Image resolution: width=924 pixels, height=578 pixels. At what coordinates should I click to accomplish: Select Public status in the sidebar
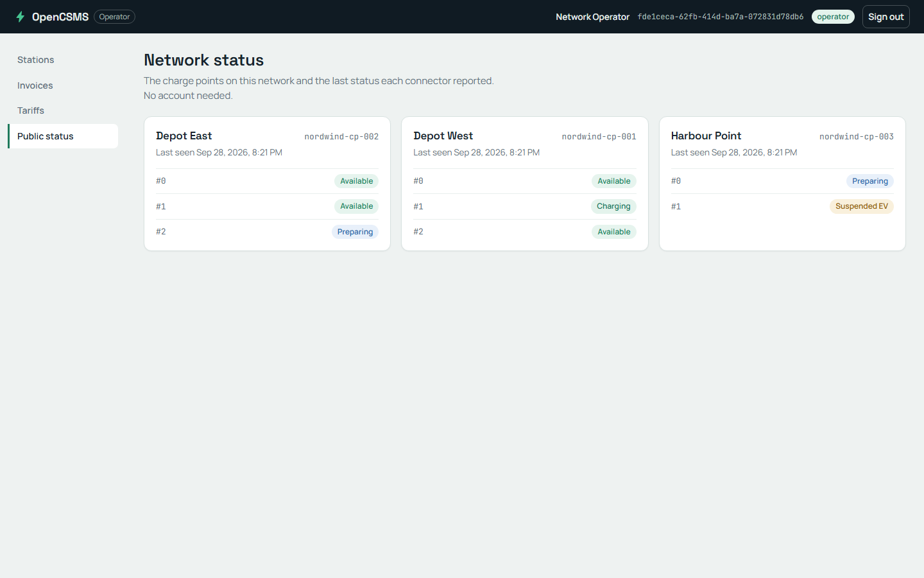click(x=63, y=136)
